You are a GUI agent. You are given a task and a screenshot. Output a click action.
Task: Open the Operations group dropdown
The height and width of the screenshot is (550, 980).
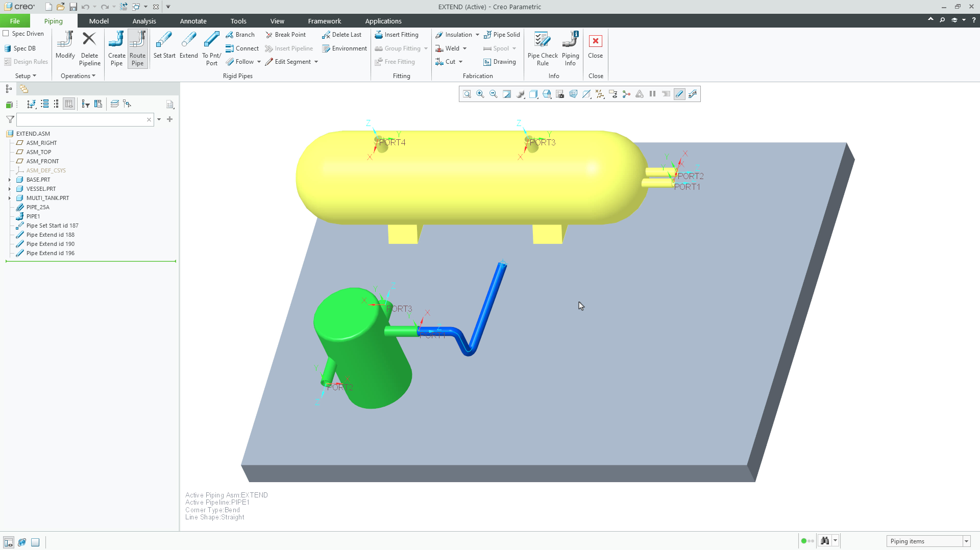78,76
